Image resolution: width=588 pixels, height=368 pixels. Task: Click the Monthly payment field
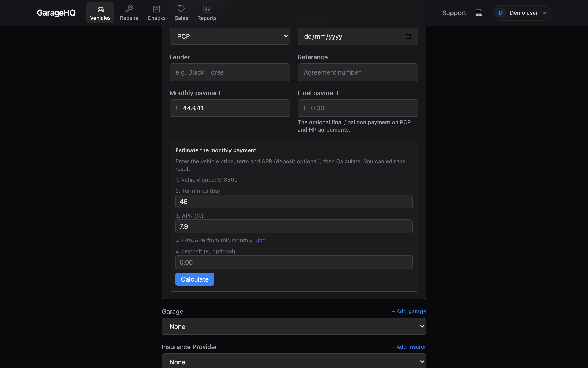coord(230,108)
